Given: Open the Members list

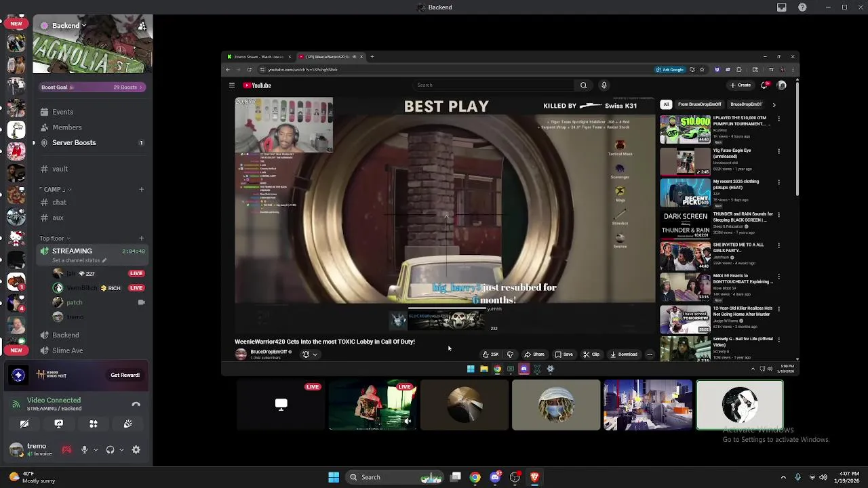Looking at the screenshot, I should coord(91,127).
